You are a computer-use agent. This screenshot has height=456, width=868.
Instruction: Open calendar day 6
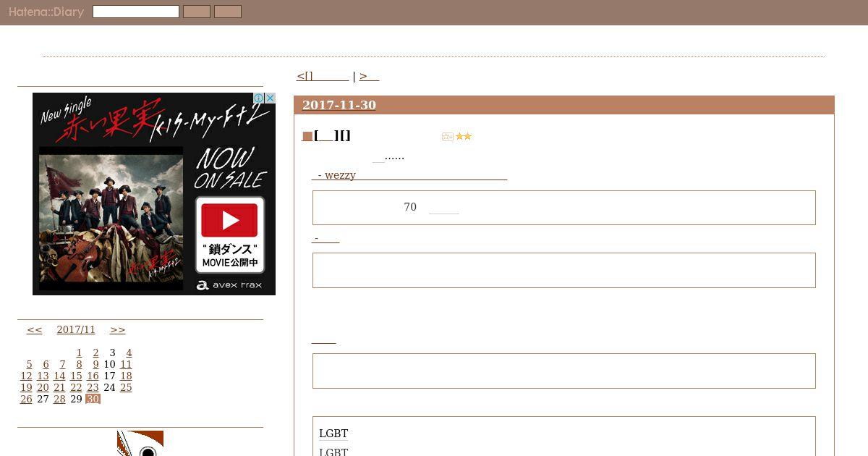pyautogui.click(x=46, y=365)
